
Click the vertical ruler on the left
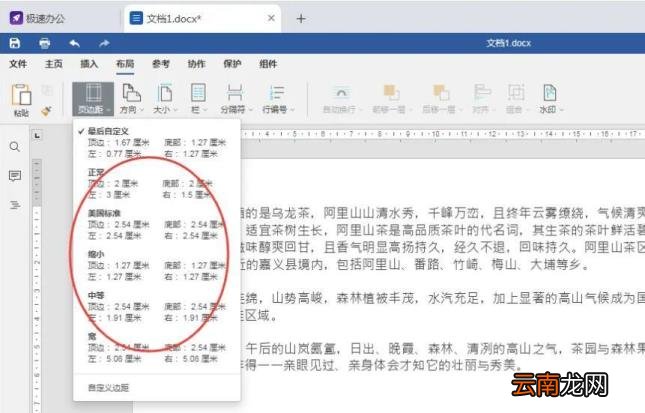(x=37, y=285)
